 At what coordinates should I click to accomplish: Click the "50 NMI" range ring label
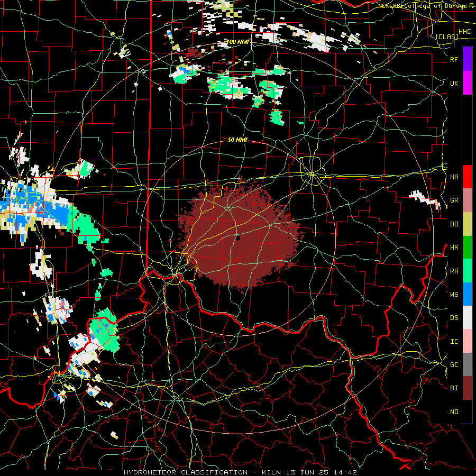(x=237, y=140)
